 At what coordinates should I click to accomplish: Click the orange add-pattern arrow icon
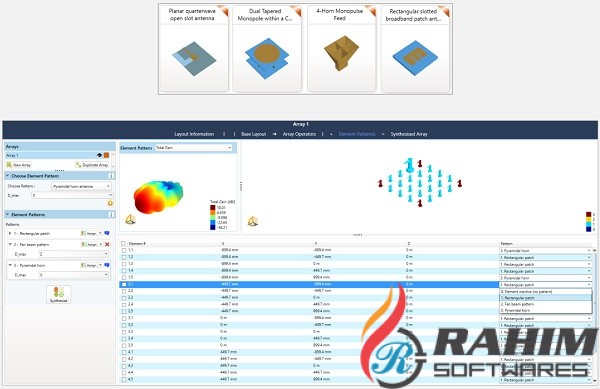[x=110, y=203]
